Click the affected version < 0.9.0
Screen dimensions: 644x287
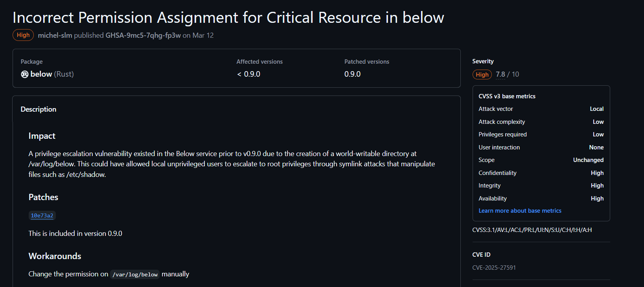pos(248,74)
